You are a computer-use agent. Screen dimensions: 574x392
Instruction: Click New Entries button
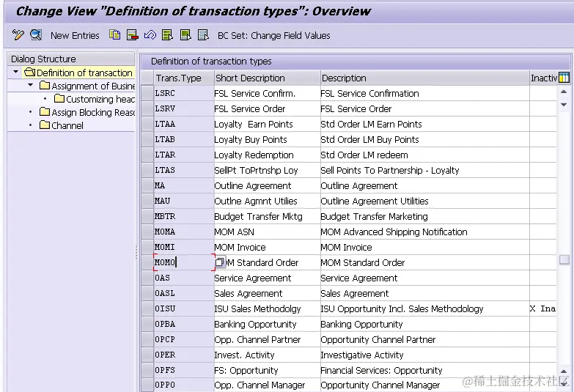point(75,35)
